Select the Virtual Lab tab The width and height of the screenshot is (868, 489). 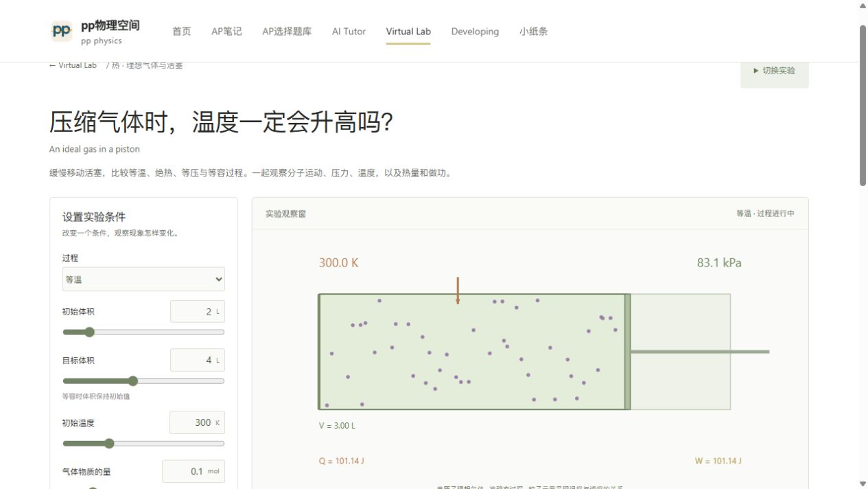[408, 32]
